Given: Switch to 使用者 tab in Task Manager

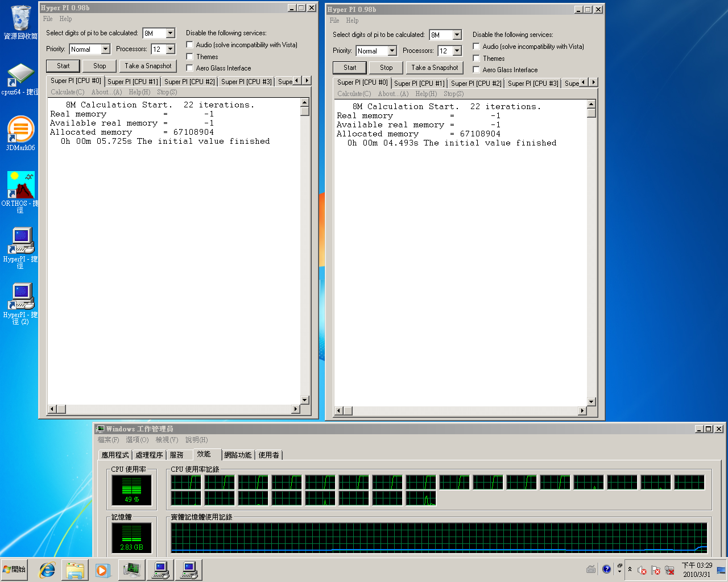Looking at the screenshot, I should click(268, 455).
